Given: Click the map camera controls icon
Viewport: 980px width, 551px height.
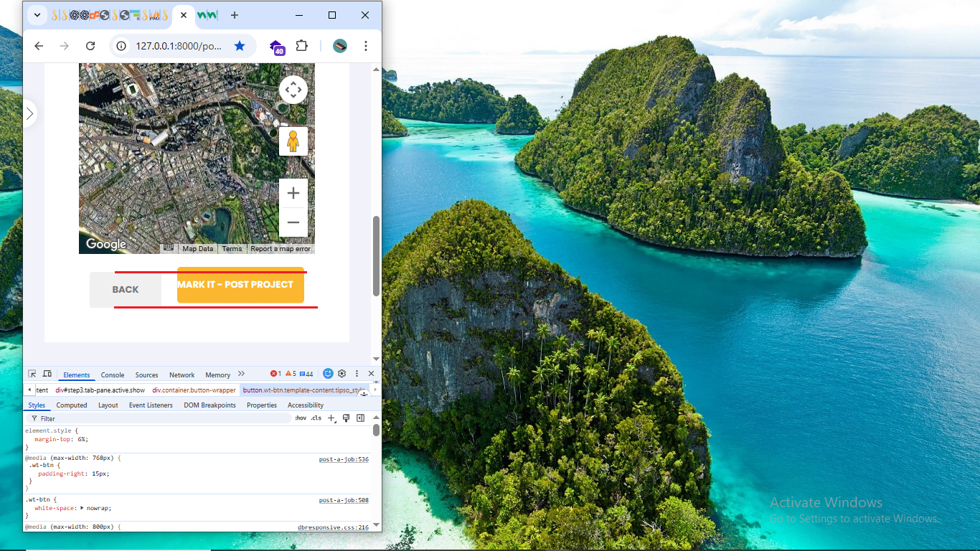Looking at the screenshot, I should point(293,90).
